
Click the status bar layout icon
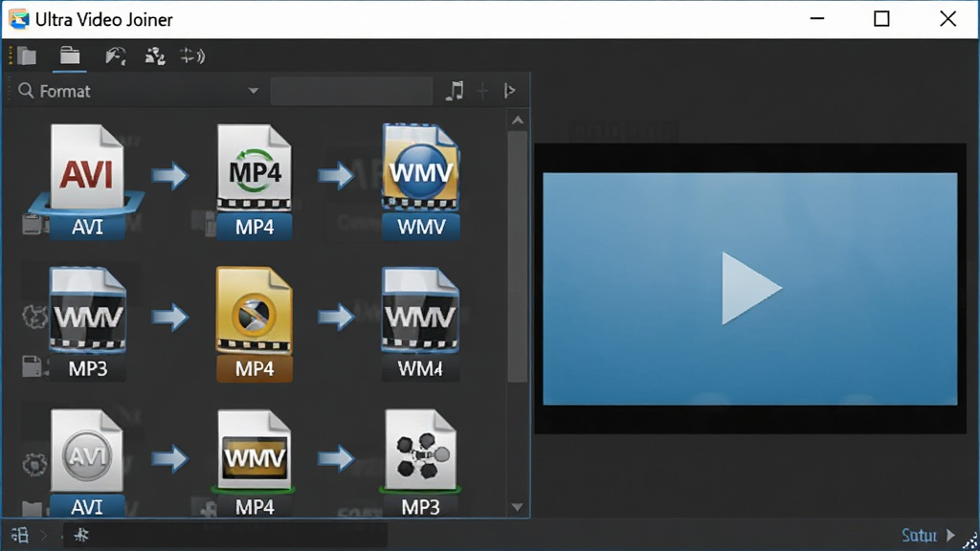[x=20, y=536]
